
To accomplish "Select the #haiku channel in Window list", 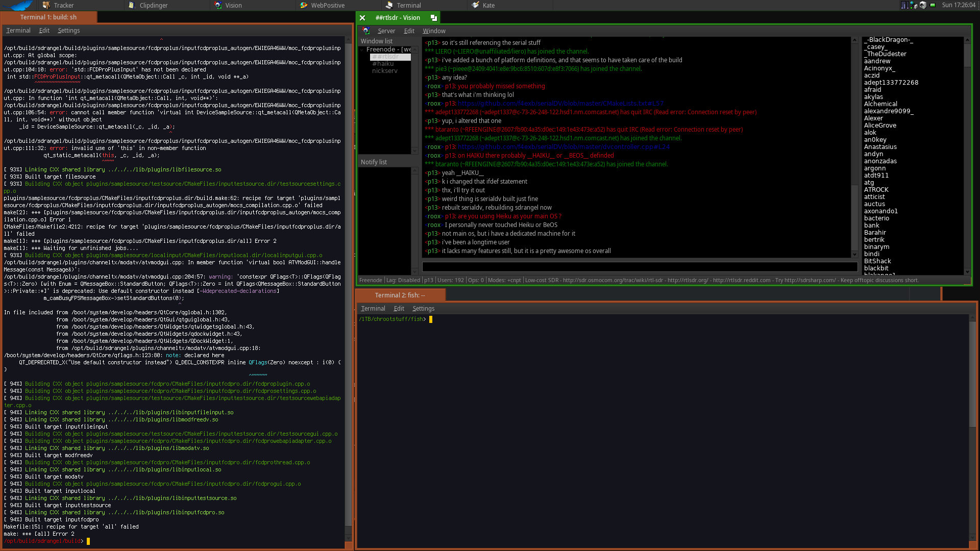I will [x=383, y=64].
